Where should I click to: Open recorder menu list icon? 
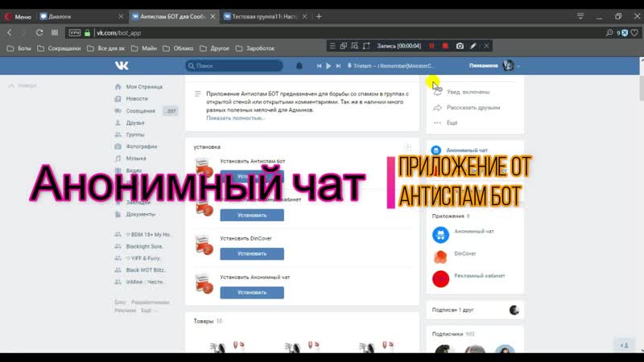(x=332, y=46)
